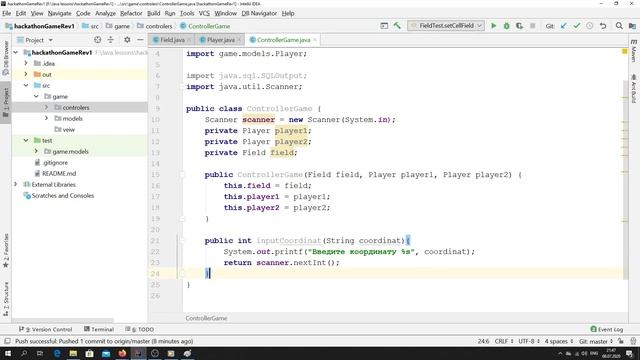This screenshot has width=640, height=360.
Task: Select Scratches and Consoles node
Action: click(62, 196)
